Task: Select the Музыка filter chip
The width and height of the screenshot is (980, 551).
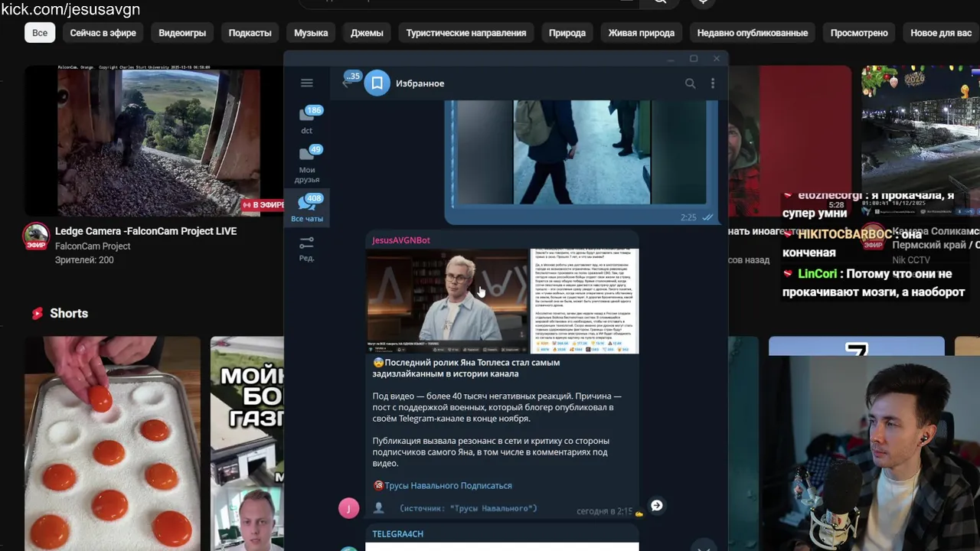Action: point(311,33)
